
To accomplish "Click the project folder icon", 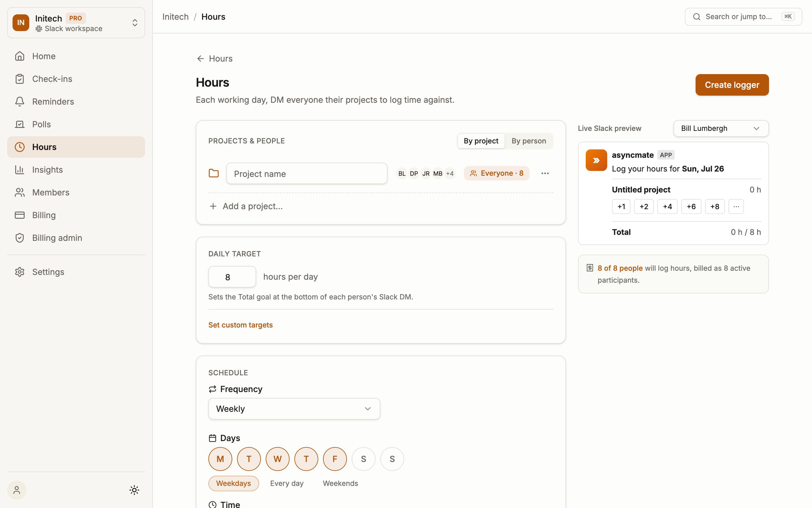I will click(214, 173).
